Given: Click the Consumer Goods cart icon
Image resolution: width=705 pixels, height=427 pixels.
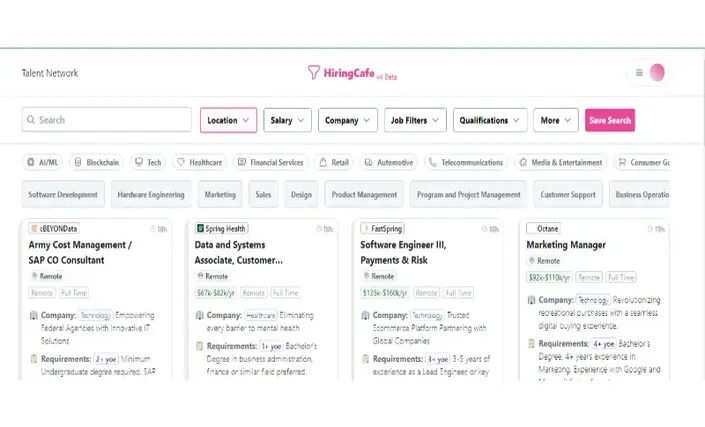Looking at the screenshot, I should pos(622,162).
